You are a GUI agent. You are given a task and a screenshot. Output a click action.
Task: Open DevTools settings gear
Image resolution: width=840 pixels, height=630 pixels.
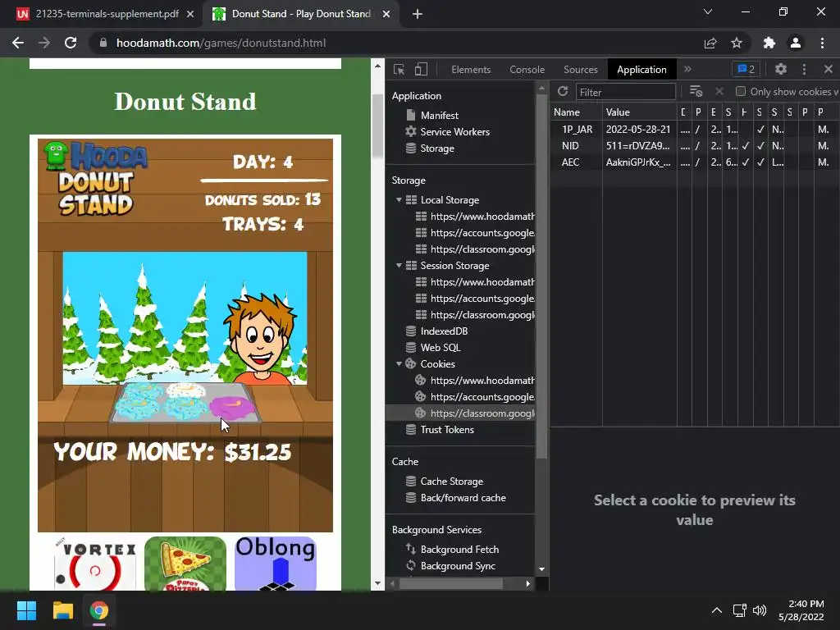point(781,69)
